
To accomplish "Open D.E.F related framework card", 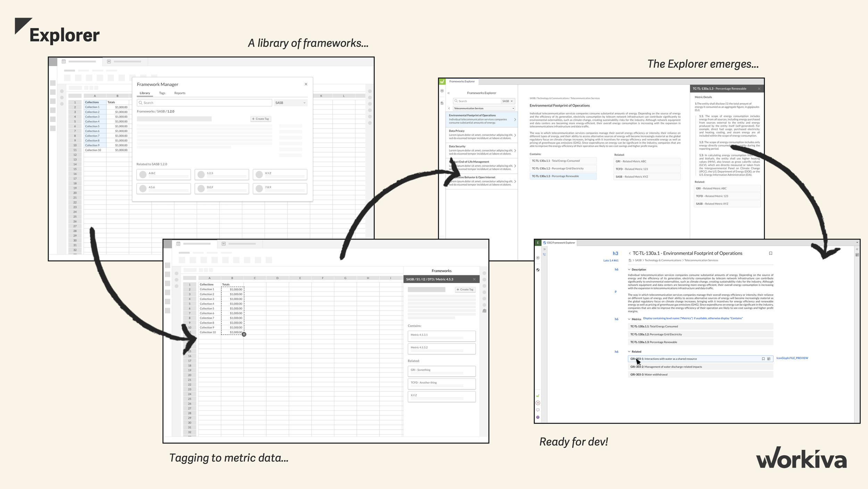I will pyautogui.click(x=222, y=188).
